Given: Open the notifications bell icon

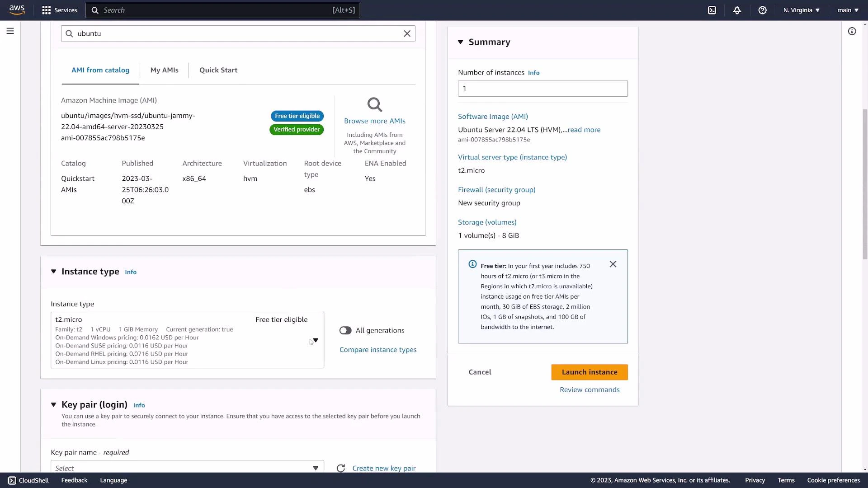Looking at the screenshot, I should 737,10.
